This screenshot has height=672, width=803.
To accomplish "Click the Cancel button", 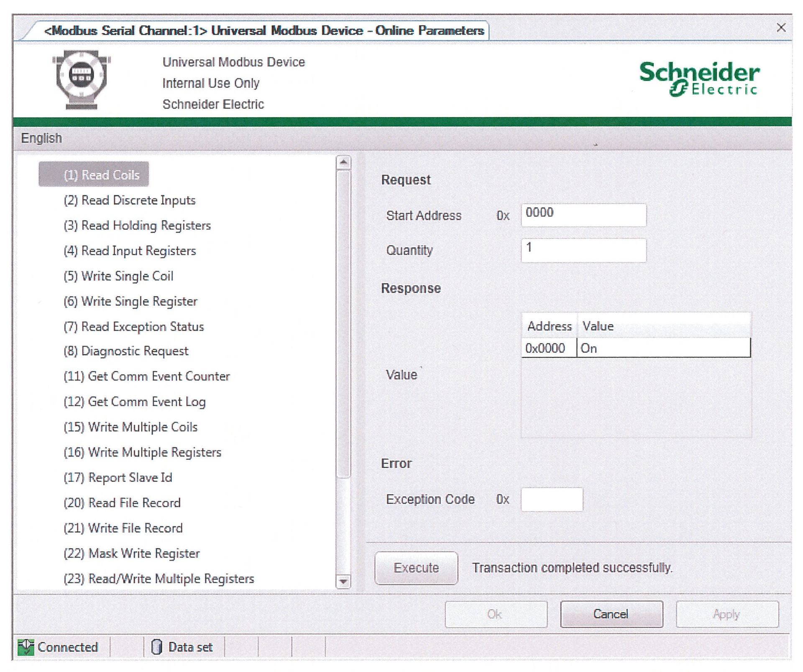I will click(x=611, y=614).
